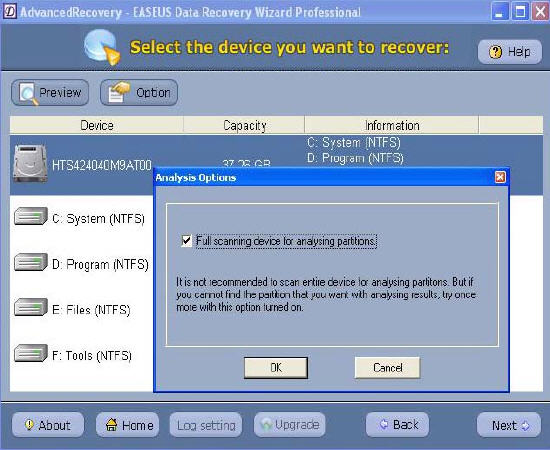Sort by the Capacity column header

point(244,125)
